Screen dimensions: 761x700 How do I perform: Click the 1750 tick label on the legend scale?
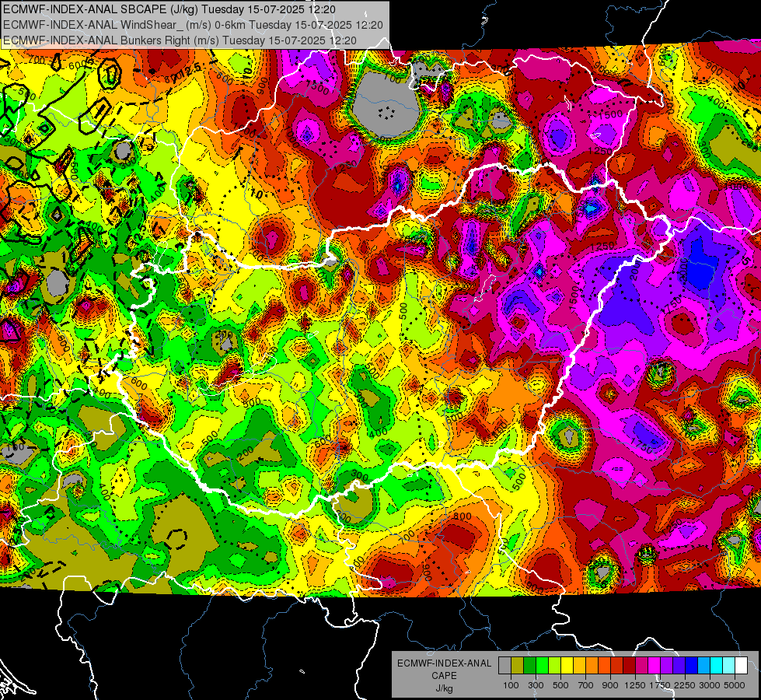660,685
